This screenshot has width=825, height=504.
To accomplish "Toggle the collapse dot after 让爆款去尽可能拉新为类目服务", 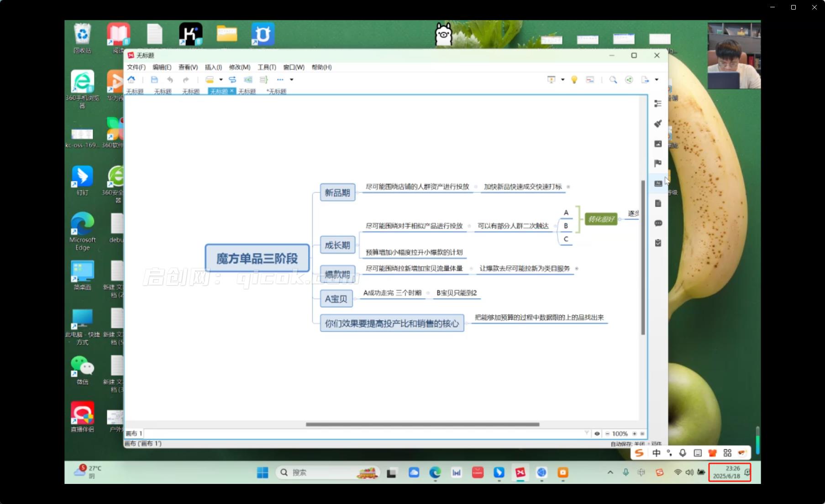I will click(x=577, y=269).
